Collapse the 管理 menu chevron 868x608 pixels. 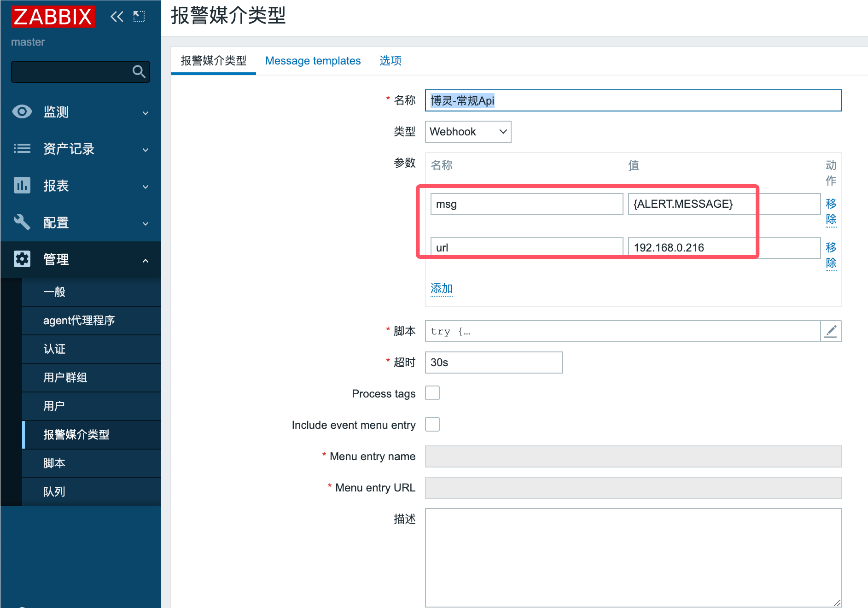tap(146, 260)
